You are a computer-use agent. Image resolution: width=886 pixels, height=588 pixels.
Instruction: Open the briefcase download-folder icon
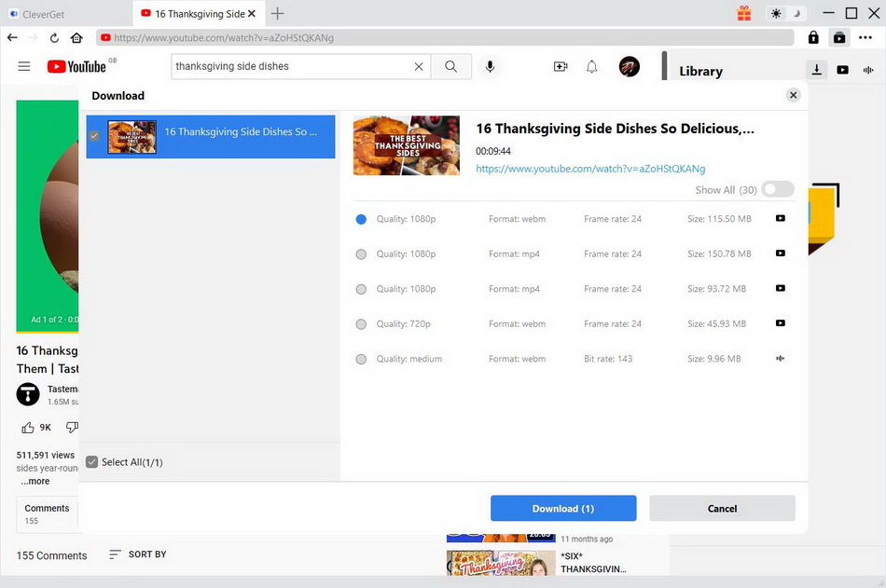point(839,38)
